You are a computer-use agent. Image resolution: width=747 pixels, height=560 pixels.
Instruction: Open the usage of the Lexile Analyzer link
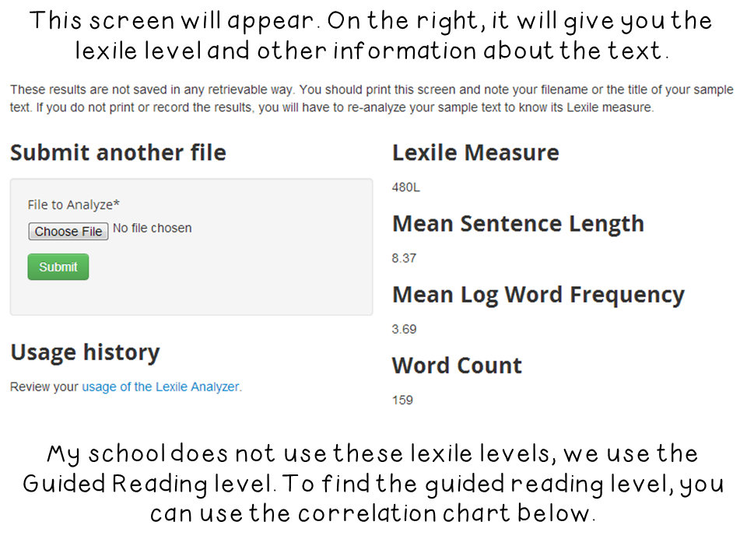click(160, 387)
